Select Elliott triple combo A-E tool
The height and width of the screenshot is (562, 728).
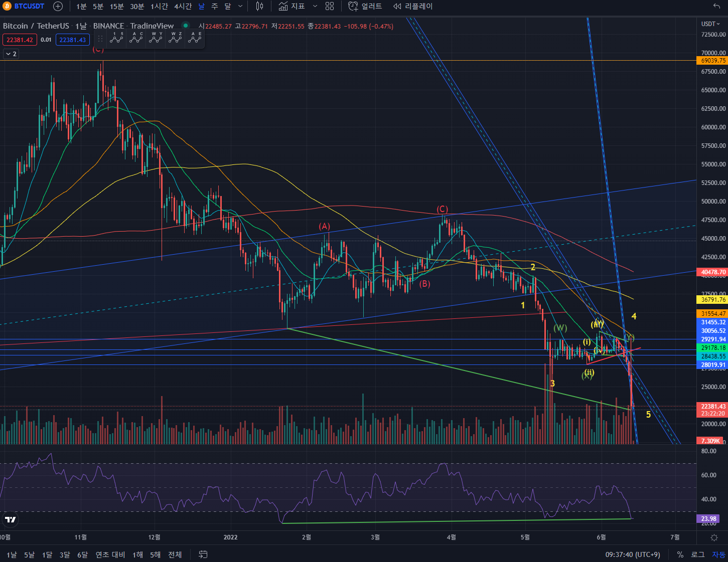(195, 38)
